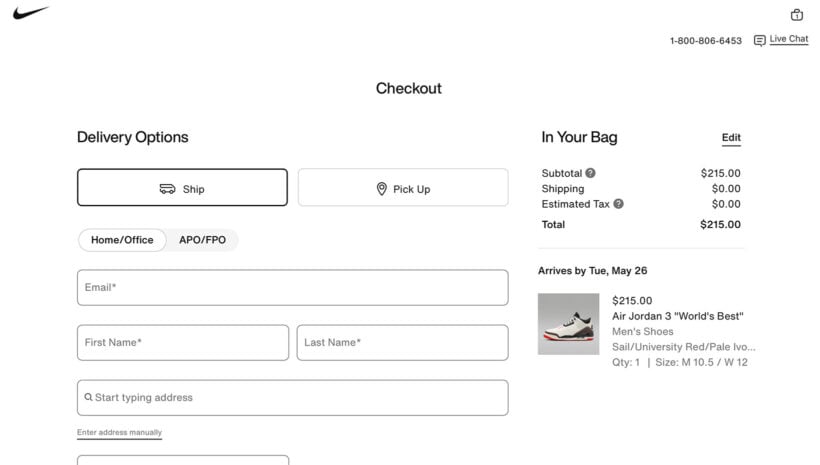Click the Total amount $215.00
Image resolution: width=820 pixels, height=465 pixels.
pyautogui.click(x=720, y=224)
